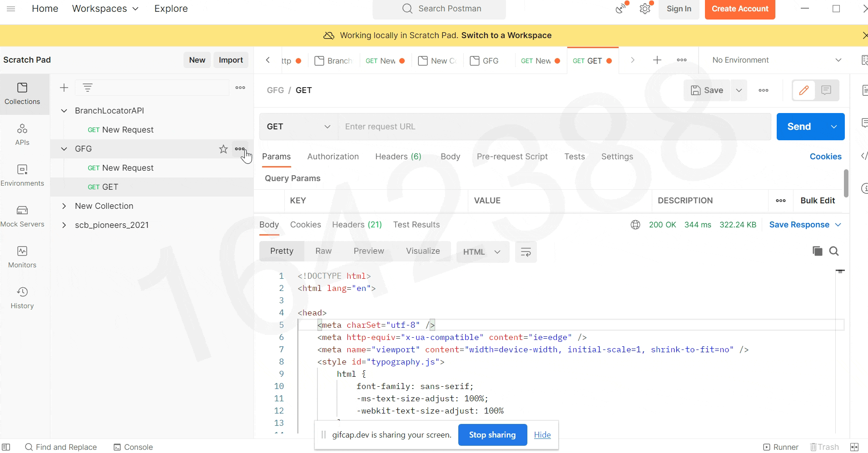868x453 pixels.
Task: Open the settings gear icon
Action: (645, 9)
